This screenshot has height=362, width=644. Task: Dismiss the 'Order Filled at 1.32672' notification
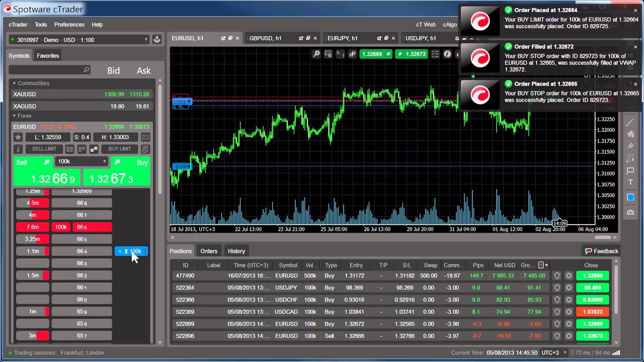635,47
